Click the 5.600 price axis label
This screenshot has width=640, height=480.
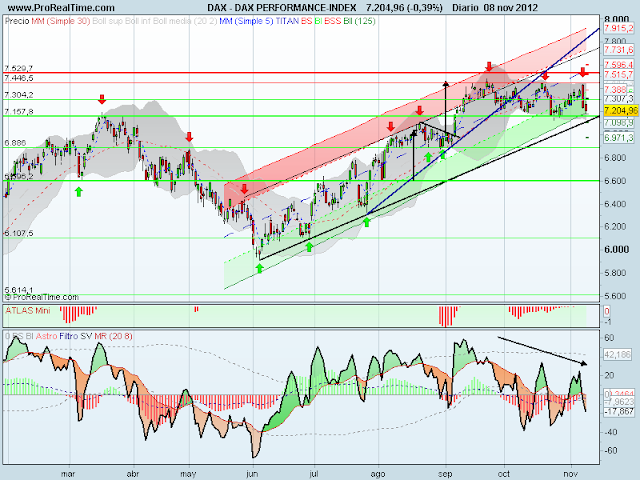(615, 296)
